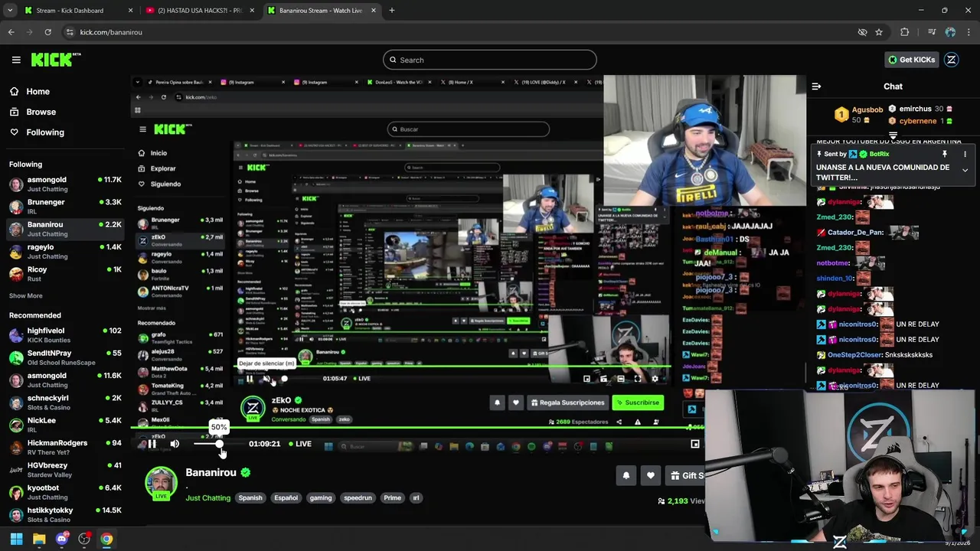Open Bananirou's channel avatar
This screenshot has height=551, width=980.
pyautogui.click(x=161, y=483)
